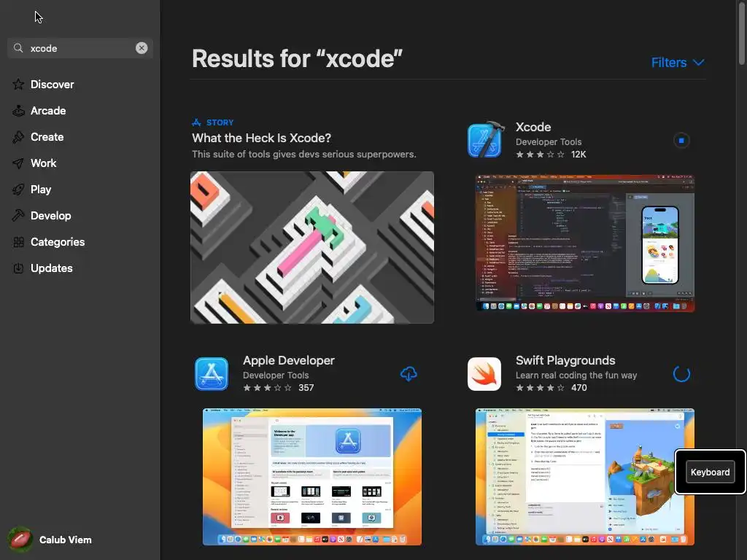
Task: Open the Swift Playgrounds app title
Action: click(x=565, y=360)
